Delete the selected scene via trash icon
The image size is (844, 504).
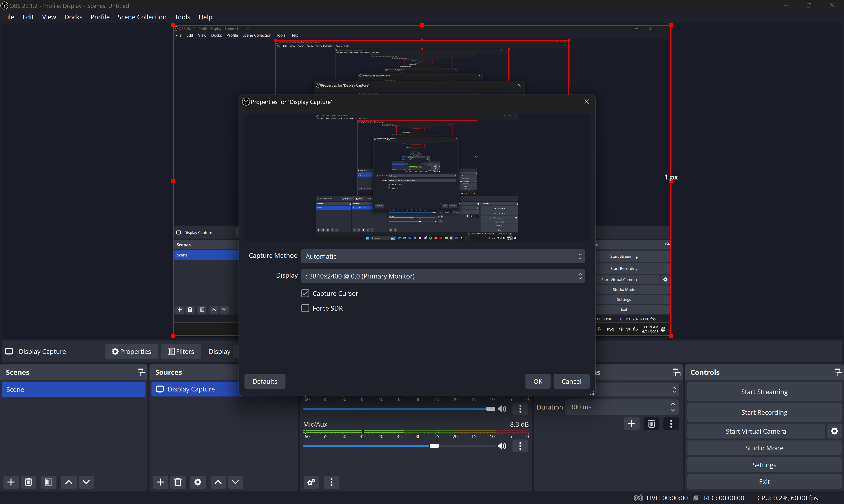point(29,482)
